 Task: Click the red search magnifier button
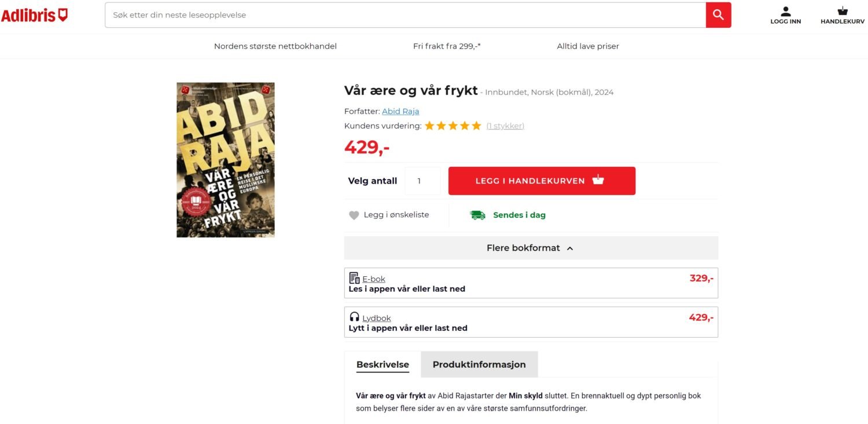point(718,15)
